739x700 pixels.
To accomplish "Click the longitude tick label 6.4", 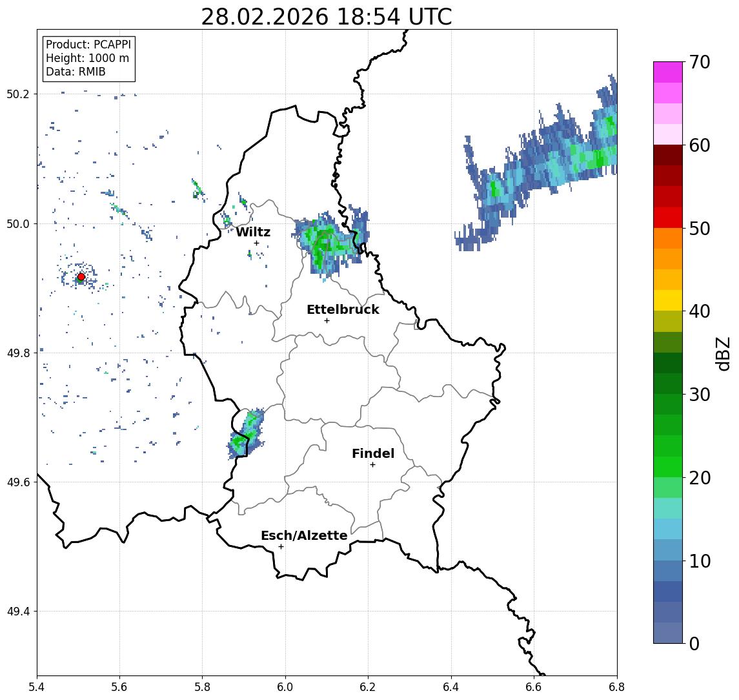I will pyautogui.click(x=451, y=687).
